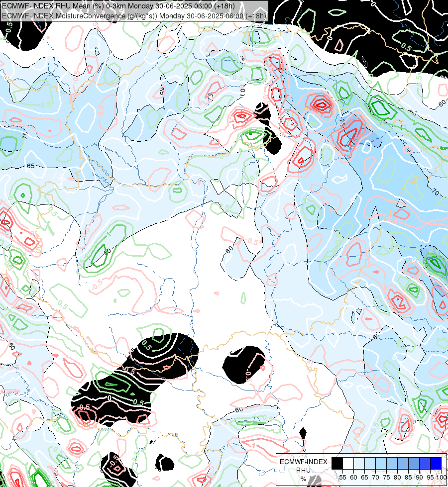Select the RHU Mean 0-3km title line
Screen dimensions: 448x487
[x=118, y=6]
